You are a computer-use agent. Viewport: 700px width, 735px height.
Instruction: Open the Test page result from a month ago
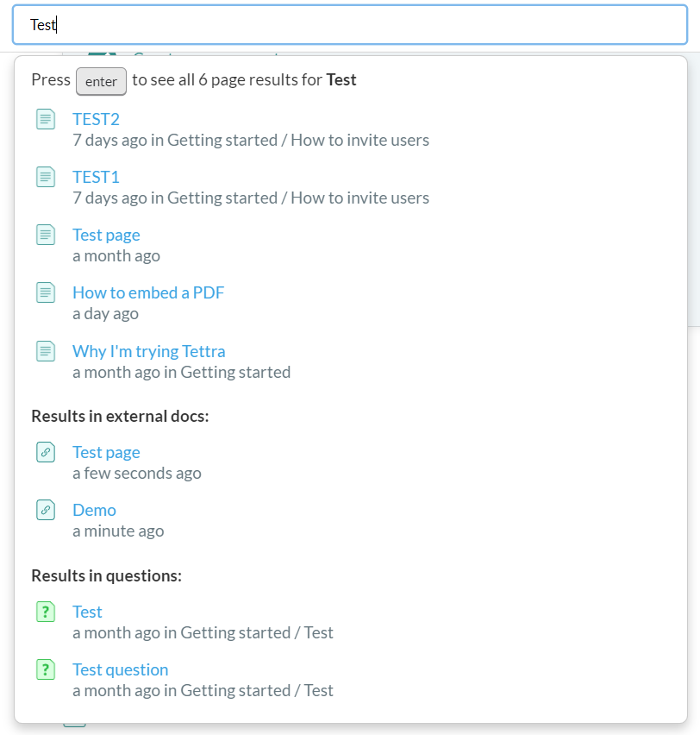(106, 235)
